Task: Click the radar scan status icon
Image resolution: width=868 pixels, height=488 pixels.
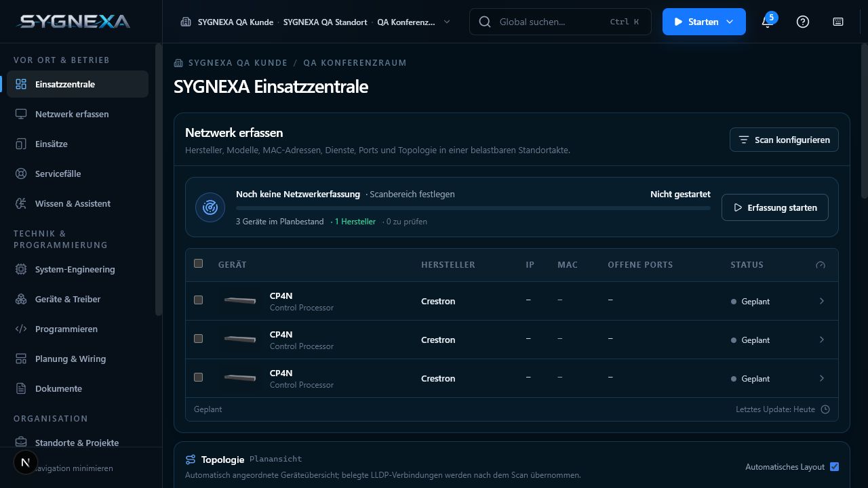Action: (x=210, y=207)
